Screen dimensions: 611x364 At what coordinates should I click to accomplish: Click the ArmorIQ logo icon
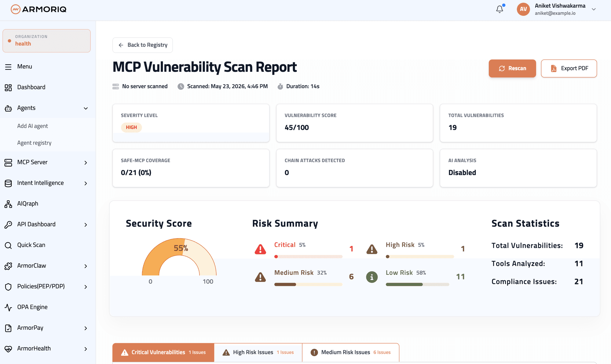coord(15,9)
